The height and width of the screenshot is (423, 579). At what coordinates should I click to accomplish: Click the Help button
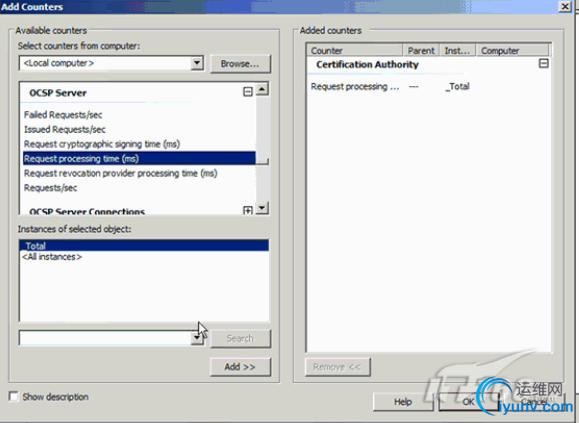[x=403, y=402]
